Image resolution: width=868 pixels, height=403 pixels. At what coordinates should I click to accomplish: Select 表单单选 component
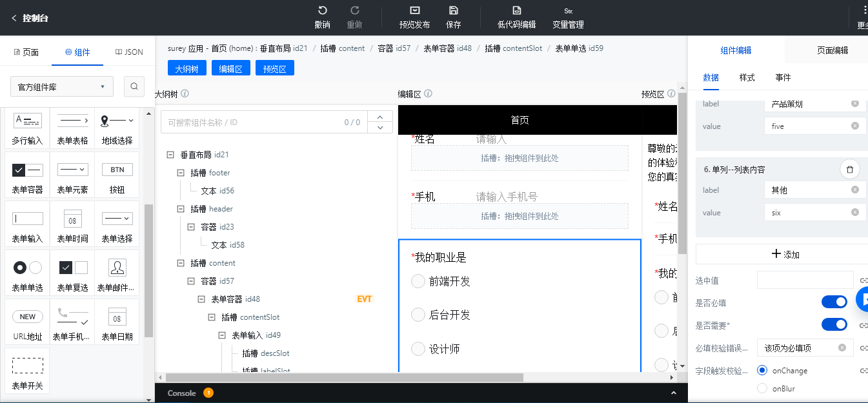point(27,273)
